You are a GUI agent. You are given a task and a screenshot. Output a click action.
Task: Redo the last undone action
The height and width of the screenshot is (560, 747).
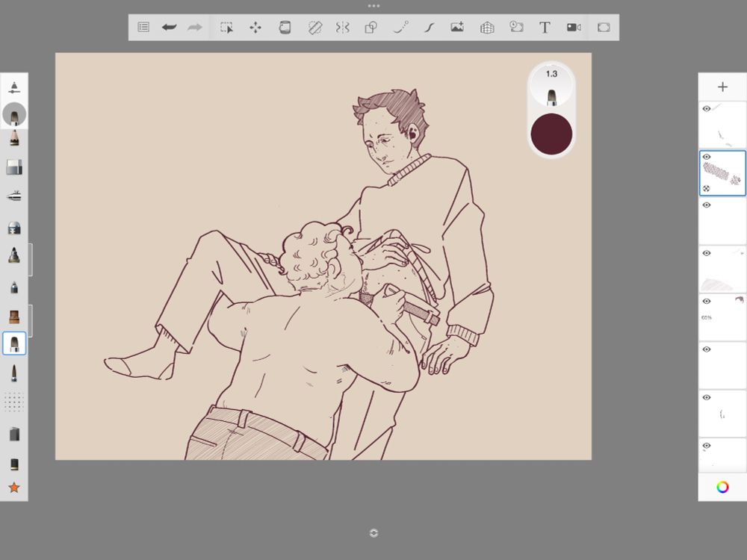(x=194, y=27)
